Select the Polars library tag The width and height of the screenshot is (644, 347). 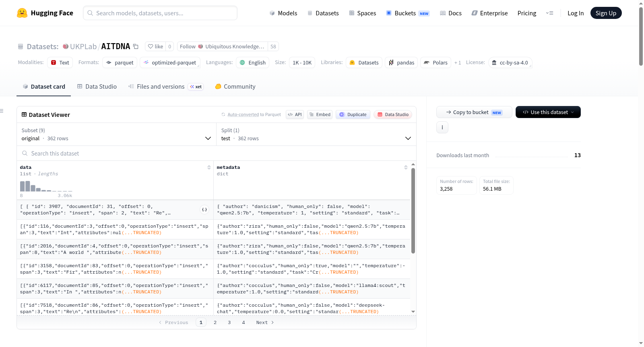436,62
